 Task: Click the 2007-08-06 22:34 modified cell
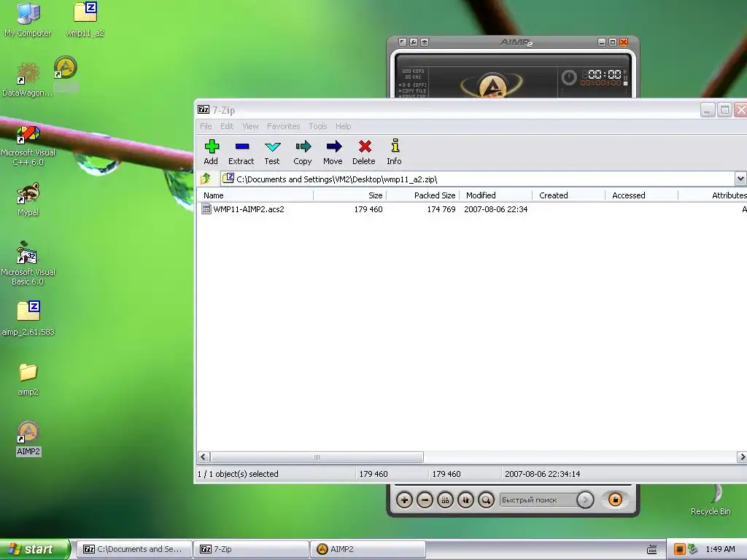click(x=496, y=209)
